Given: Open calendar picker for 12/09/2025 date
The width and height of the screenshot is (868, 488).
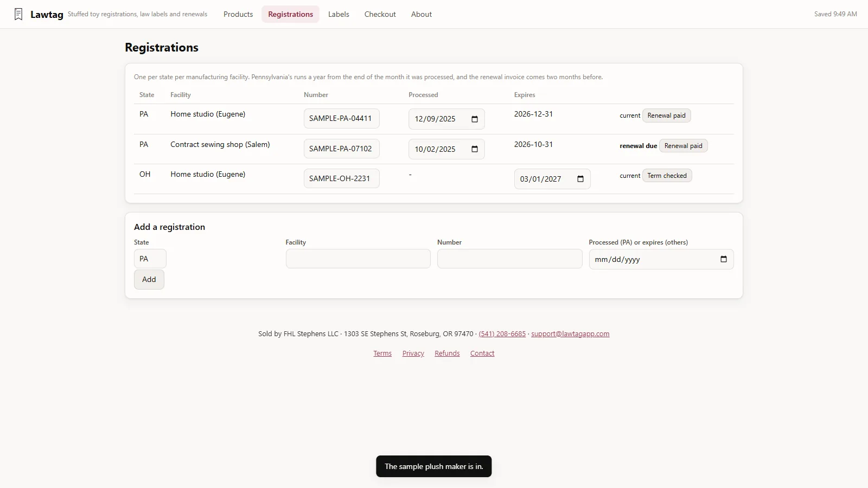Looking at the screenshot, I should click(x=475, y=119).
